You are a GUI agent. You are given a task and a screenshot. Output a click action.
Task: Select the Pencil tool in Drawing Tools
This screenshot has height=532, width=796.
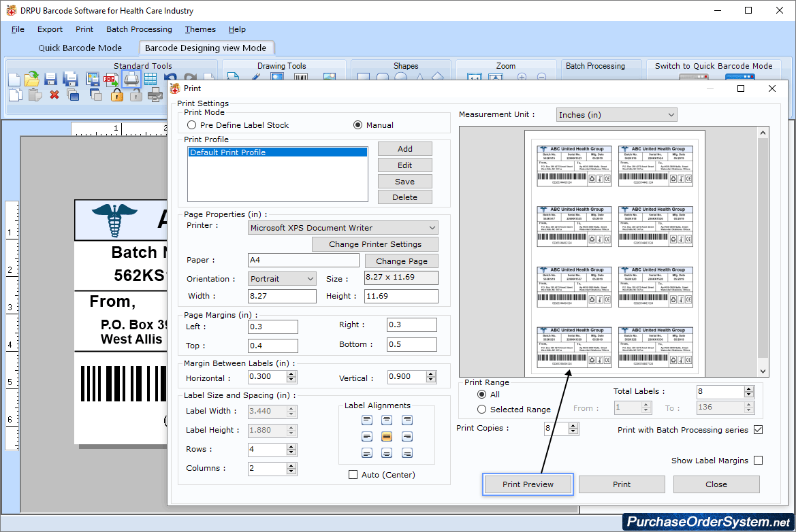[255, 77]
